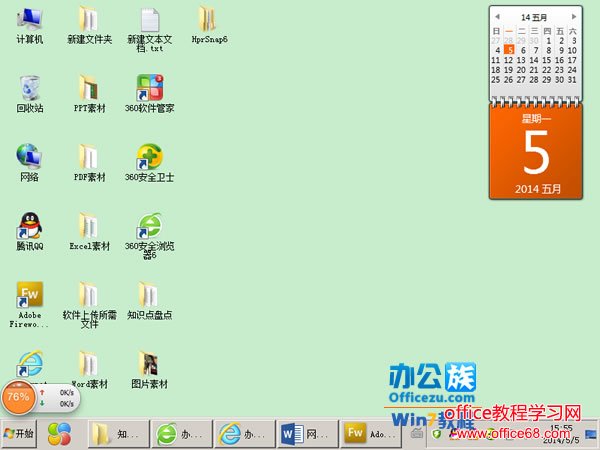600x450 pixels.
Task: Click the keyboard input icon in the tray
Action: pos(417,434)
